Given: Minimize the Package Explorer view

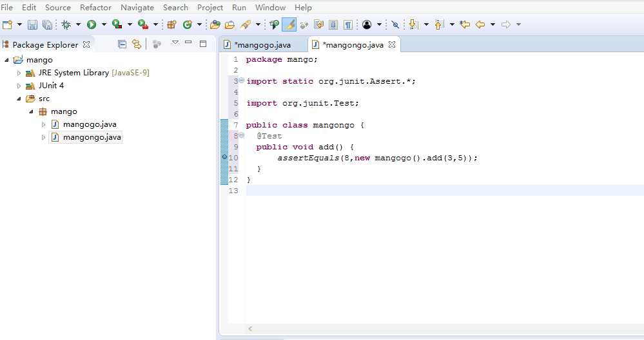Looking at the screenshot, I should (188, 42).
